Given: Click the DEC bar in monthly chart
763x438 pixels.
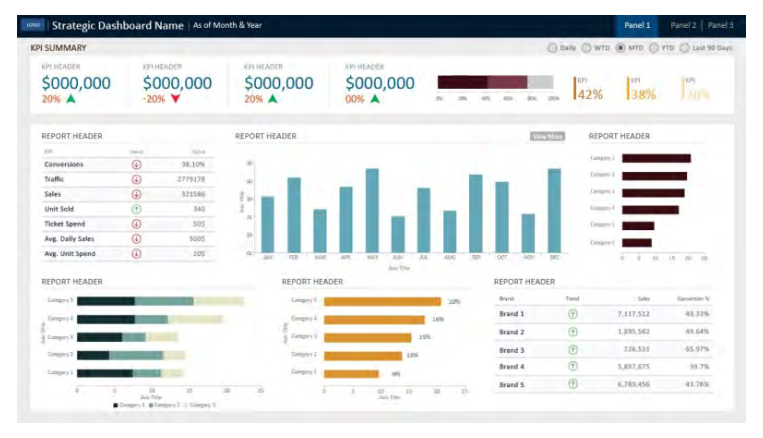Looking at the screenshot, I should tap(554, 209).
